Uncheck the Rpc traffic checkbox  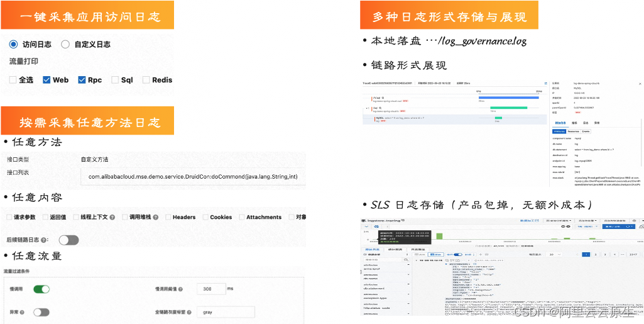coord(82,80)
